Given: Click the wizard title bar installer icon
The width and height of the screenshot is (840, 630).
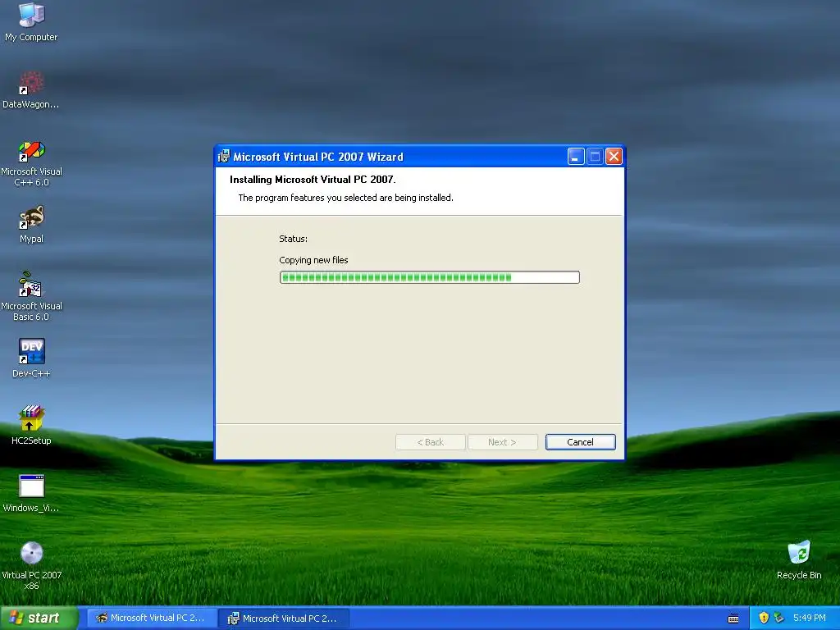Looking at the screenshot, I should (223, 157).
